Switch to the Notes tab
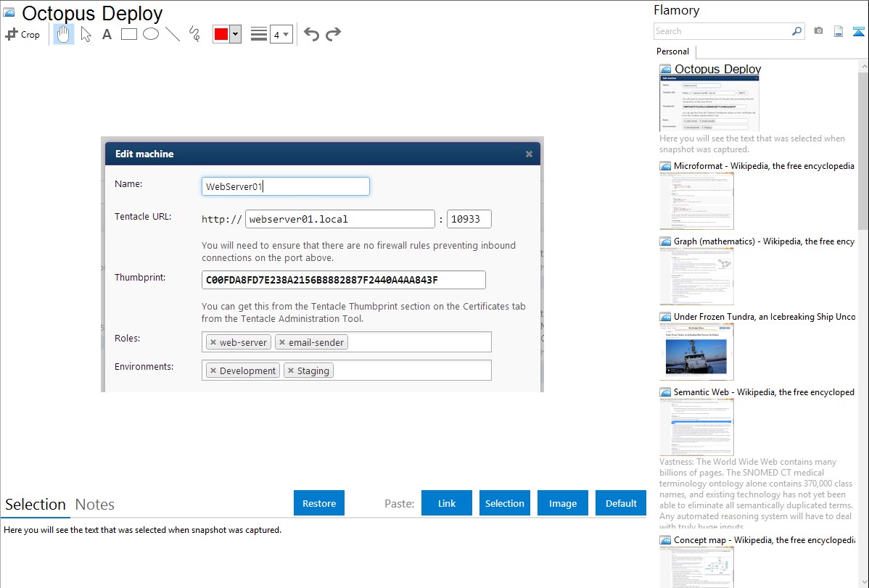Viewport: 869px width, 588px height. pyautogui.click(x=95, y=505)
